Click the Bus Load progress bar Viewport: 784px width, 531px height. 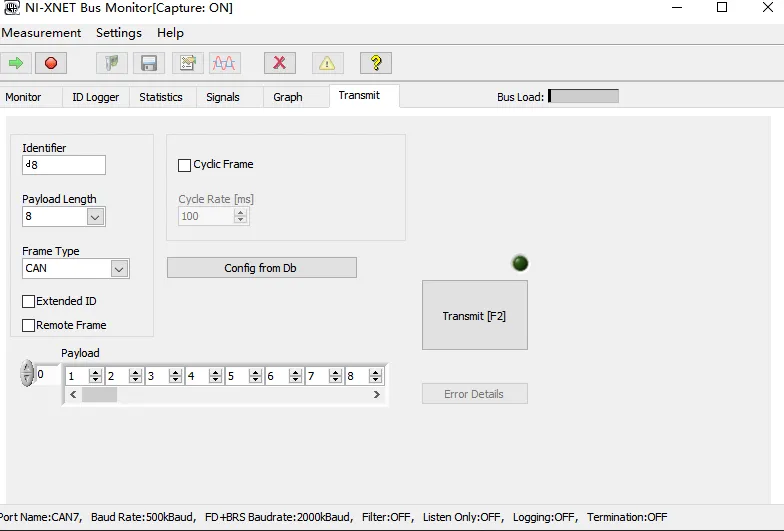coord(584,96)
